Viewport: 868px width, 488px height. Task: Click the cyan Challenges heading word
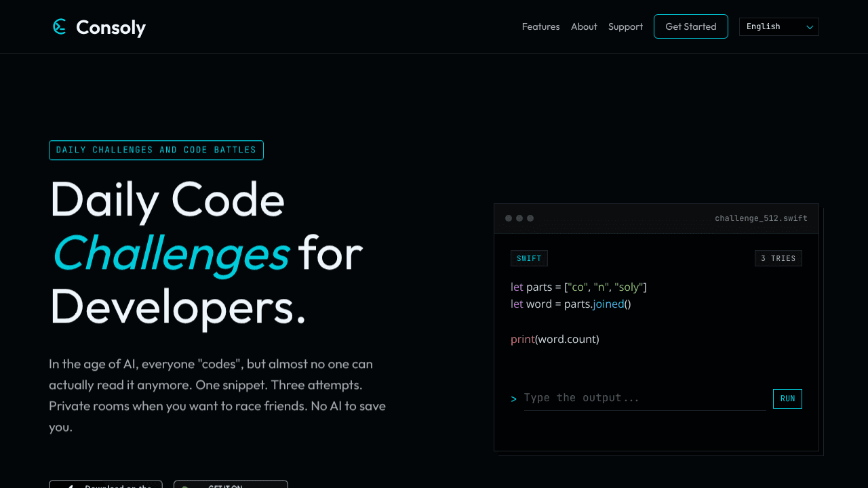click(171, 253)
